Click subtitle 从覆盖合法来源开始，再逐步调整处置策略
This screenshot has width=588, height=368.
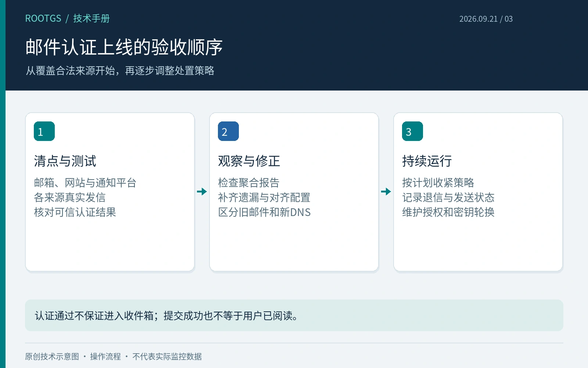pyautogui.click(x=120, y=70)
